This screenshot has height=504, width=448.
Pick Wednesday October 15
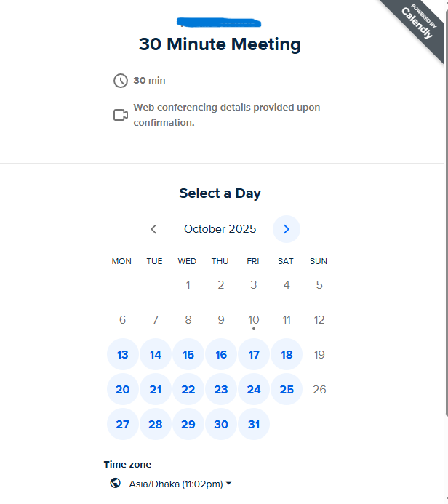(x=188, y=355)
